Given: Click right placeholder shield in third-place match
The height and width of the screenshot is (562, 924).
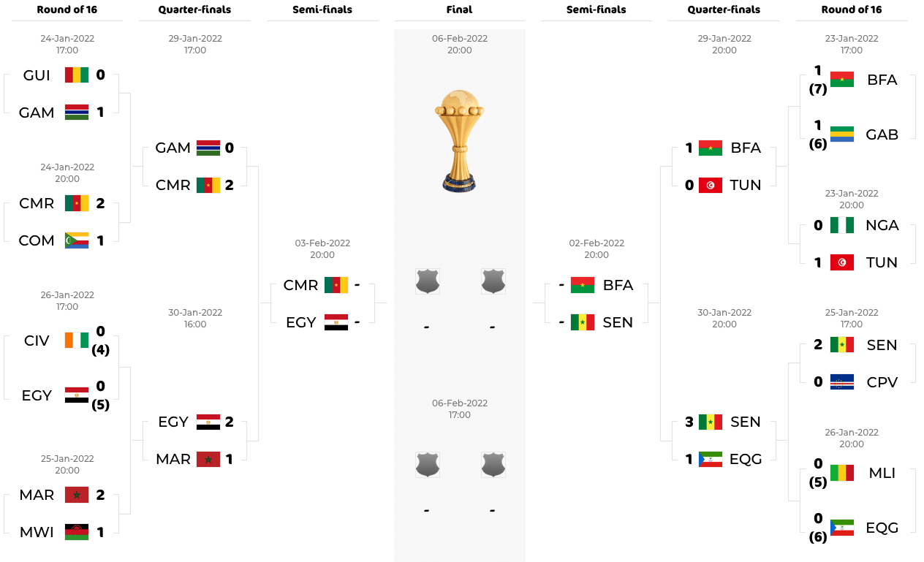Looking at the screenshot, I should [493, 465].
